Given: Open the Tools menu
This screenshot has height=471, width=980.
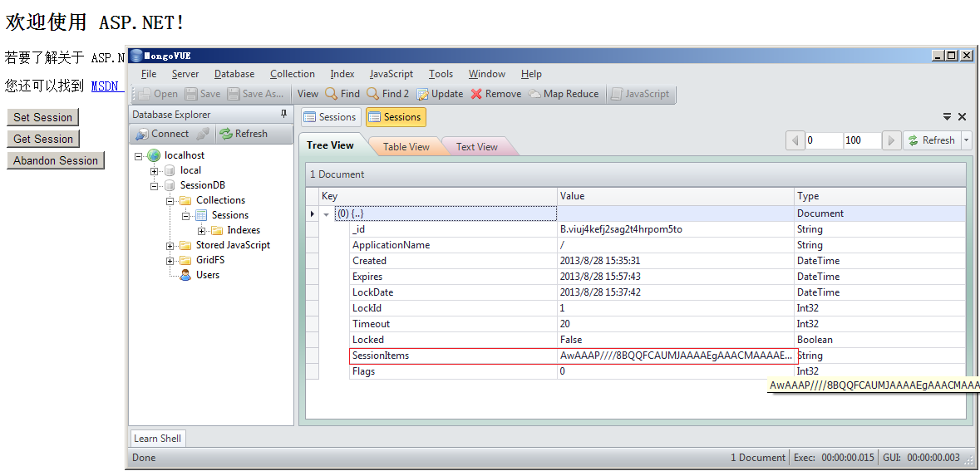Looking at the screenshot, I should tap(441, 74).
